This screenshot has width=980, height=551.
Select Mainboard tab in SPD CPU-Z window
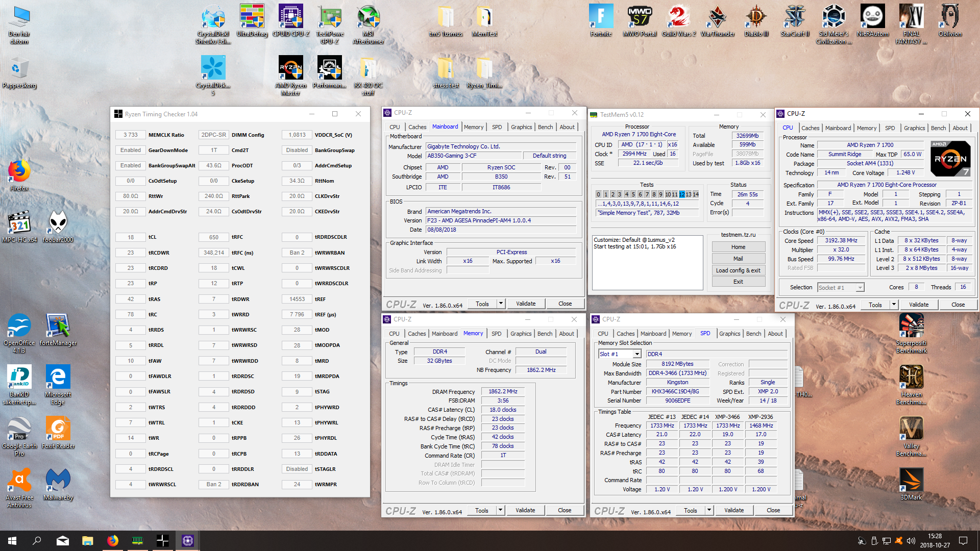click(x=653, y=334)
